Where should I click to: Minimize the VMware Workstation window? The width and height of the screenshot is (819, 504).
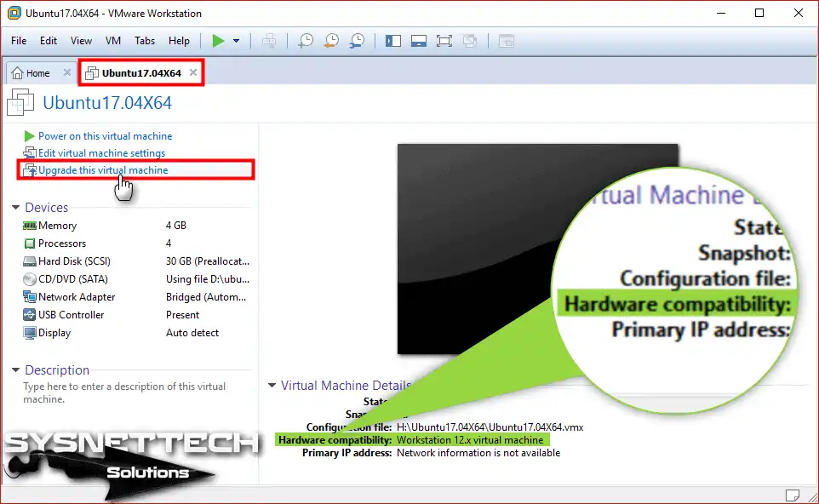click(x=721, y=13)
